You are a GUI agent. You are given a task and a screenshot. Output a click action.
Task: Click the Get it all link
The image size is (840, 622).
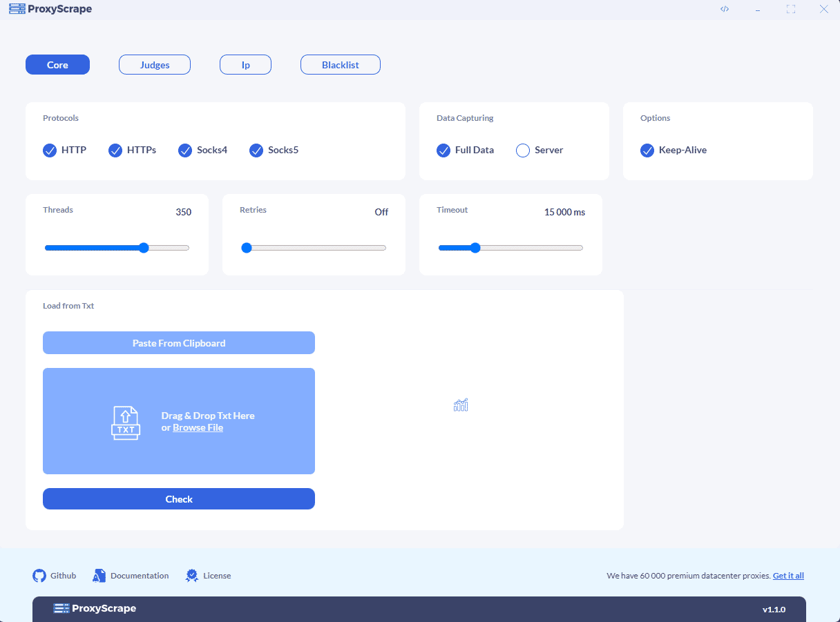click(x=788, y=576)
